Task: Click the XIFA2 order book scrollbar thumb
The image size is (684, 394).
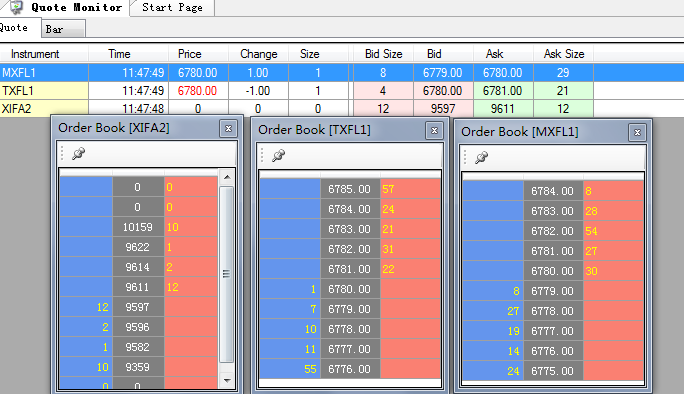Action: 226,274
